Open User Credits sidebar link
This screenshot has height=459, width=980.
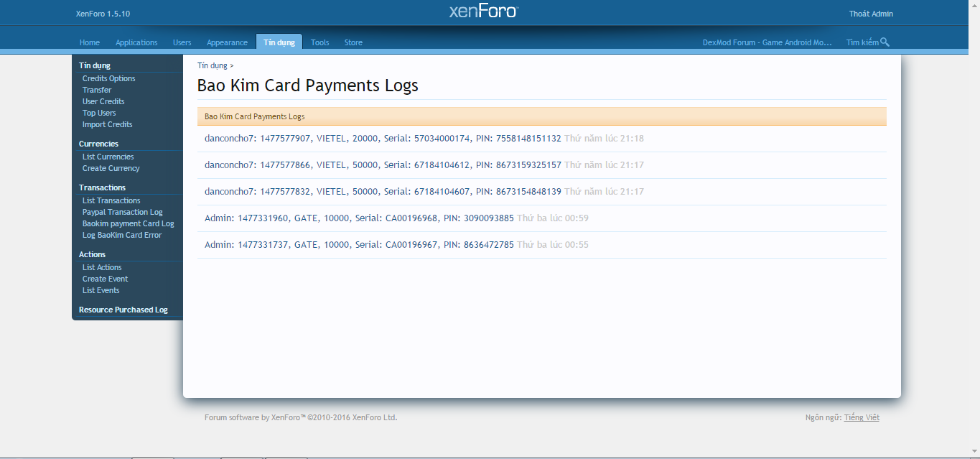click(103, 101)
